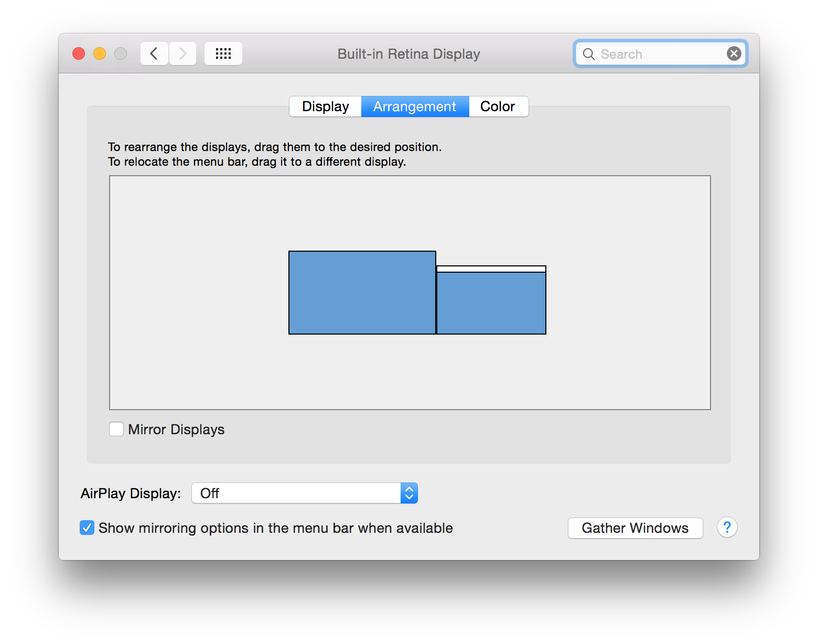The height and width of the screenshot is (644, 818).
Task: Open help via question mark icon
Action: coord(727,528)
